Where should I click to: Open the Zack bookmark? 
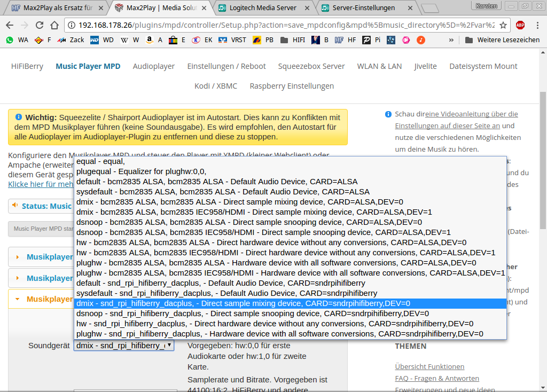71,40
